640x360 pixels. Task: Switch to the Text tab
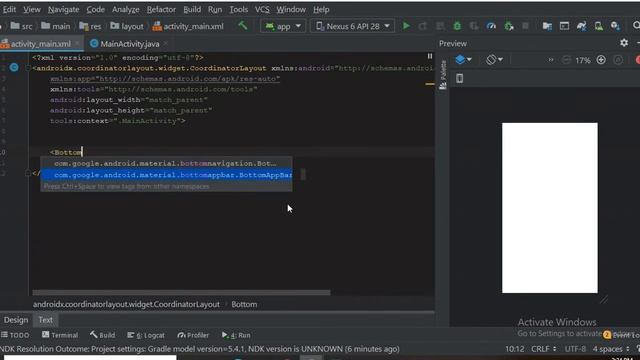[x=45, y=320]
